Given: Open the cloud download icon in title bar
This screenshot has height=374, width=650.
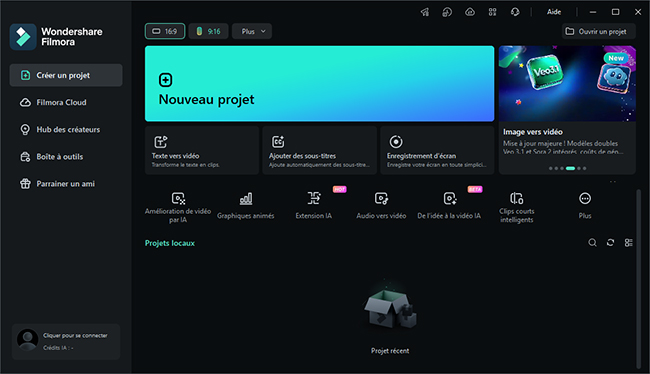Looking at the screenshot, I should coord(470,12).
